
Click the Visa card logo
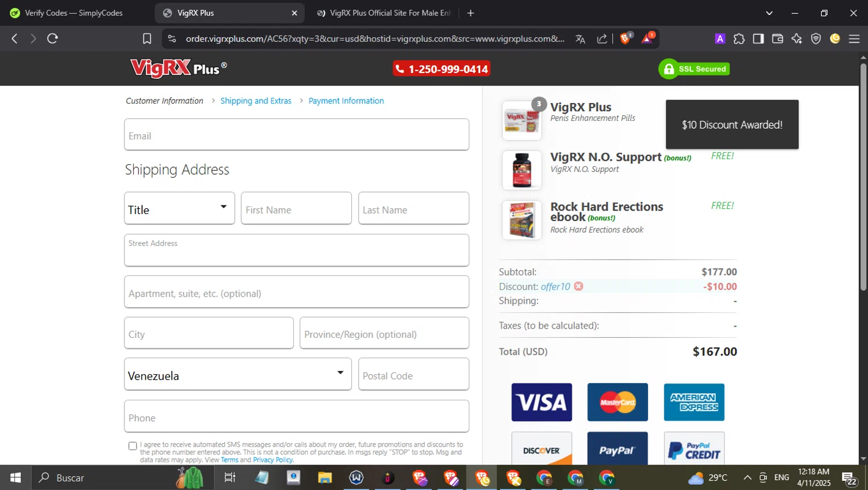point(542,402)
